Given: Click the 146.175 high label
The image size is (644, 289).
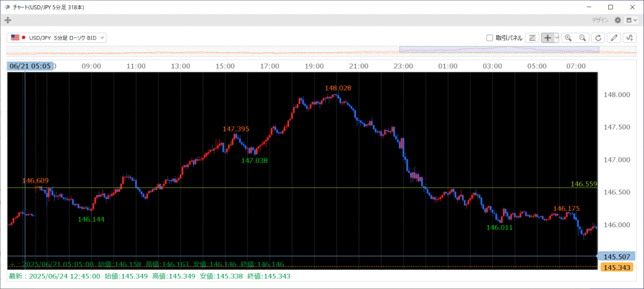Looking at the screenshot, I should (567, 208).
